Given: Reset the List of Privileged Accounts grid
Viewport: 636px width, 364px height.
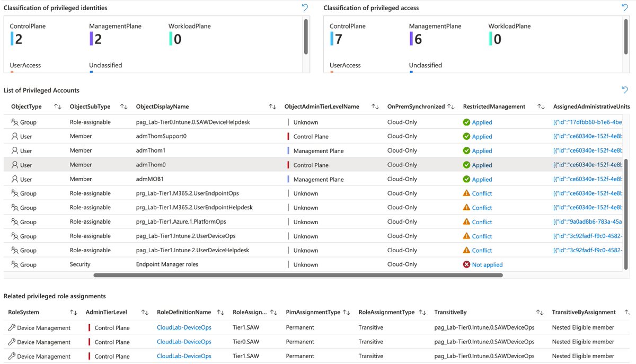Looking at the screenshot, I should pos(625,90).
